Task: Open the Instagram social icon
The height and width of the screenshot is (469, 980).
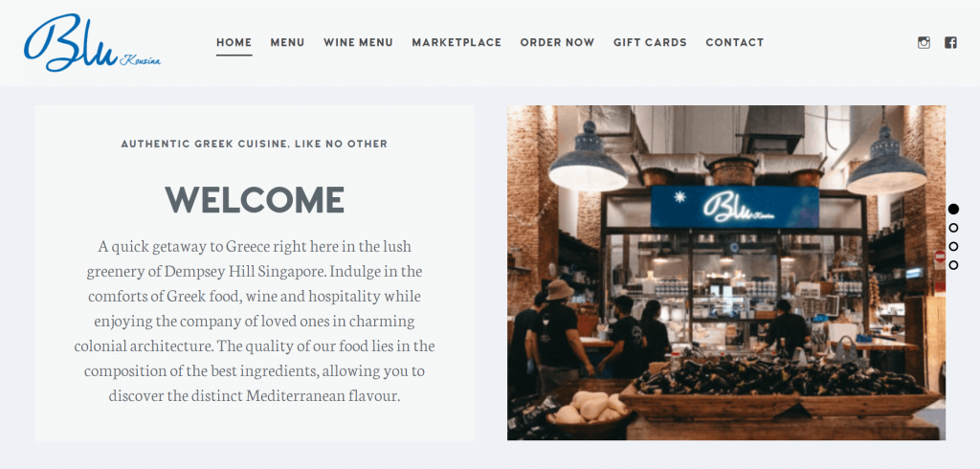Action: click(x=924, y=42)
